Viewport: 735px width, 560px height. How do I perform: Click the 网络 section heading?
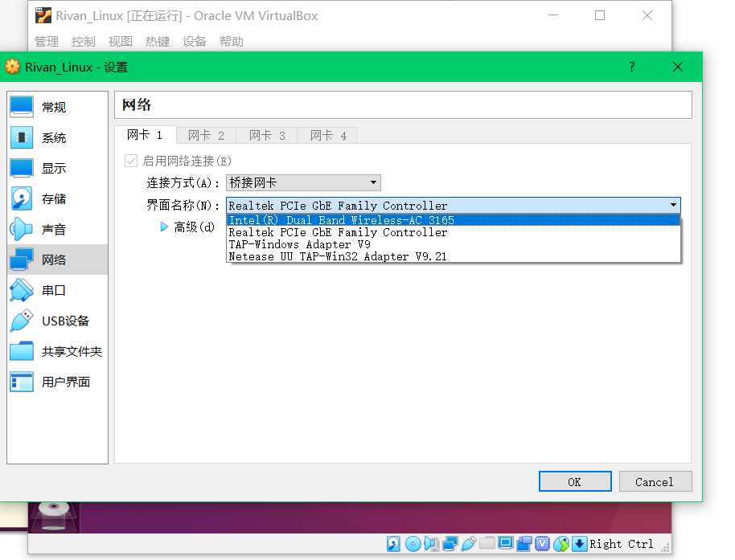[x=137, y=104]
